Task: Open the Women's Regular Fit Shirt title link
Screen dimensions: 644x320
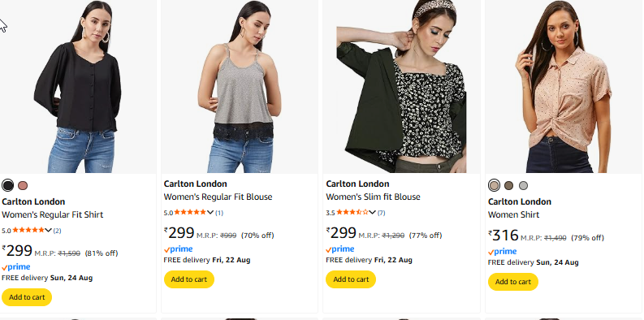Action: 53,215
